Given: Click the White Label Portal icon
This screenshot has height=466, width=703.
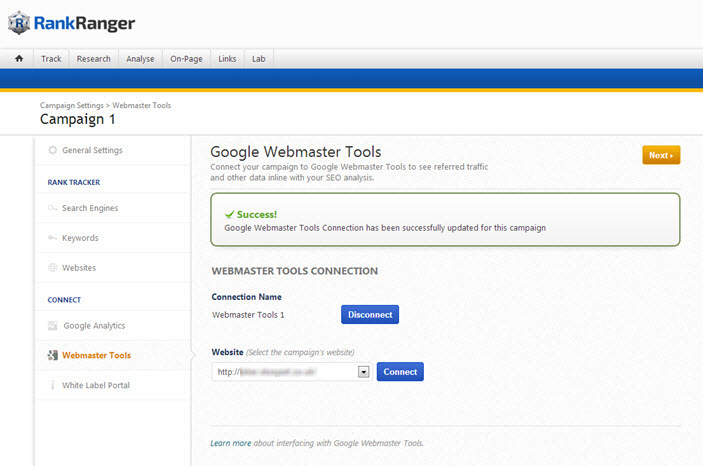Looking at the screenshot, I should coord(52,385).
